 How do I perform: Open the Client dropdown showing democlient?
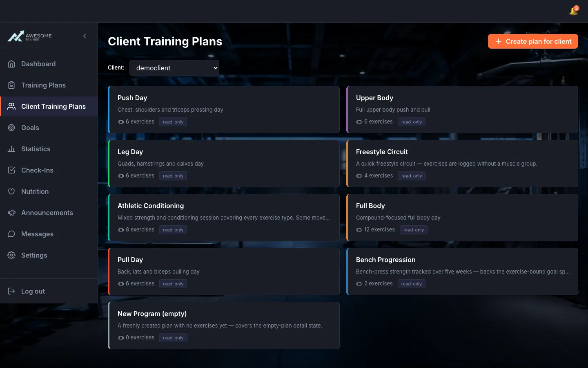[x=174, y=68]
